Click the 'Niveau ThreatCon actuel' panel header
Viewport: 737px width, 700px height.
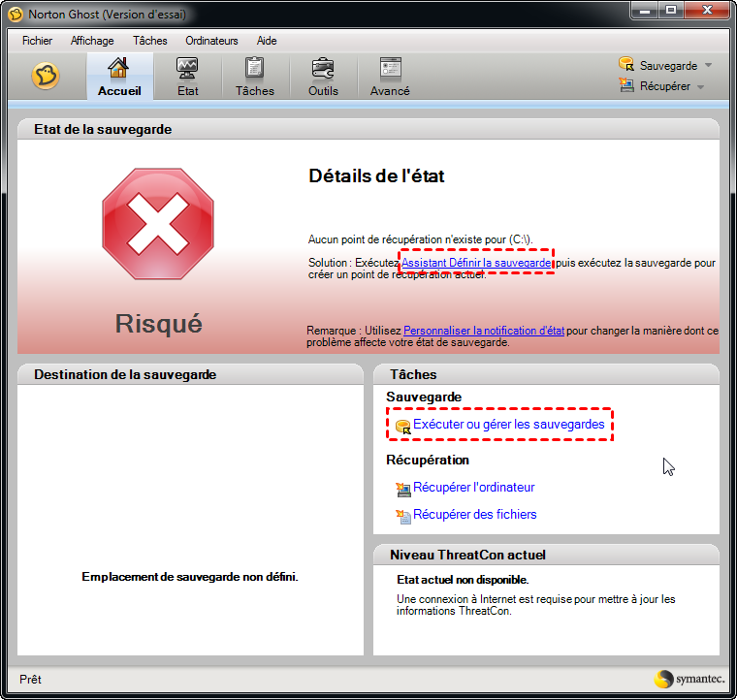coord(546,555)
